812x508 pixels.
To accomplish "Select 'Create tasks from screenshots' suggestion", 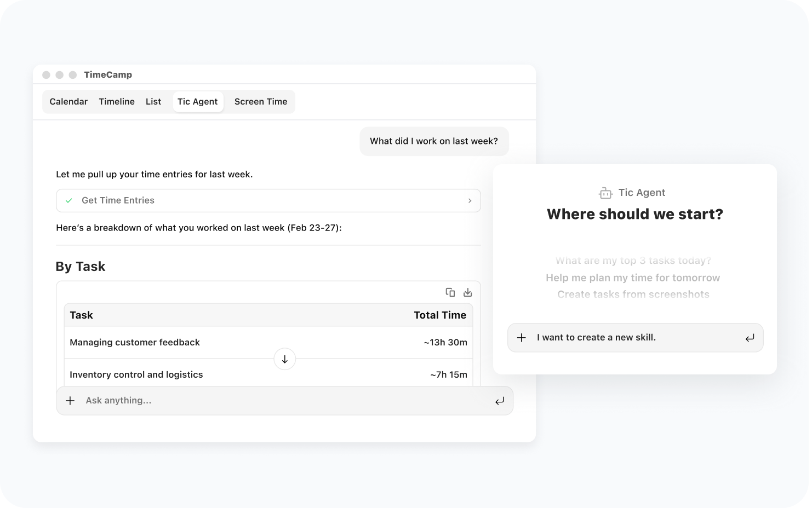I will (633, 295).
